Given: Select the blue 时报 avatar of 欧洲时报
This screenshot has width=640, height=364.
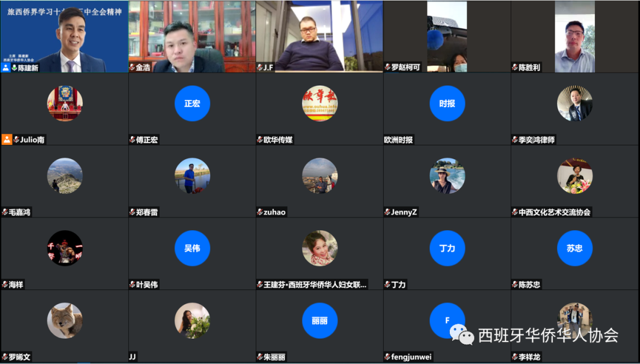Looking at the screenshot, I should tap(447, 104).
